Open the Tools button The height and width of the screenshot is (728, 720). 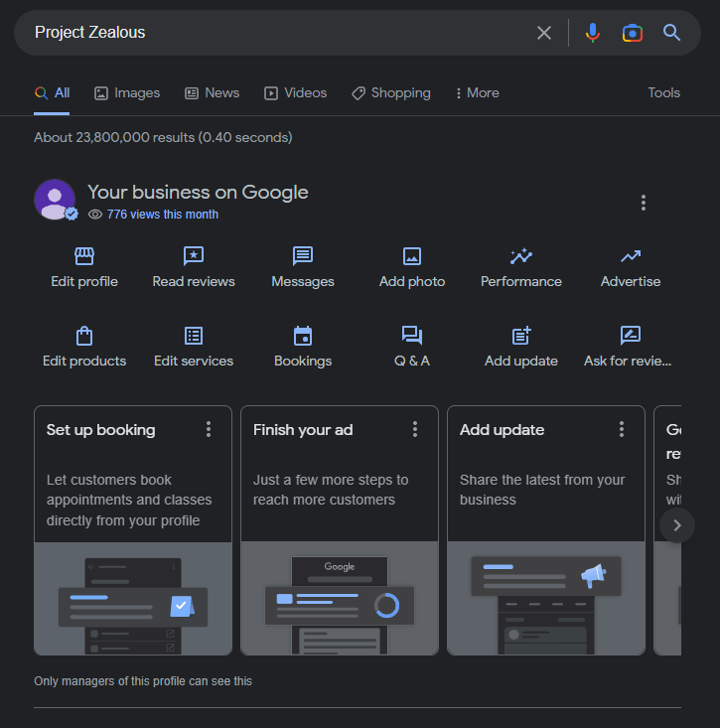pyautogui.click(x=663, y=92)
